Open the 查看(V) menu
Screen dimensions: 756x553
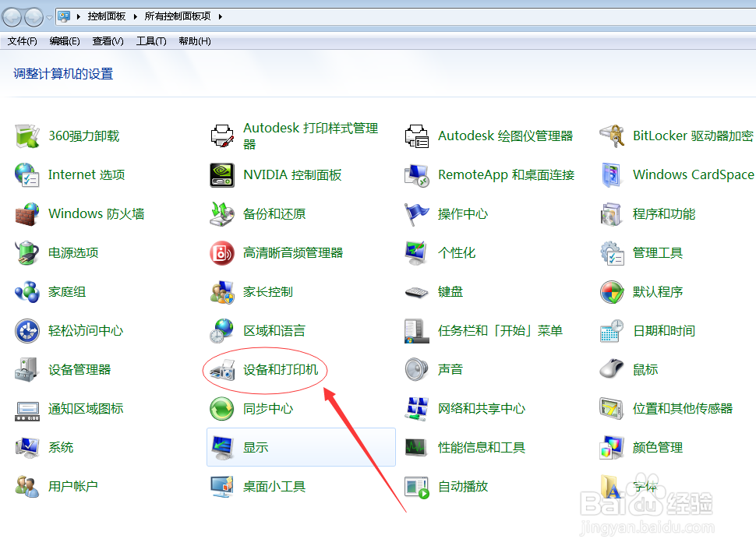pos(108,41)
